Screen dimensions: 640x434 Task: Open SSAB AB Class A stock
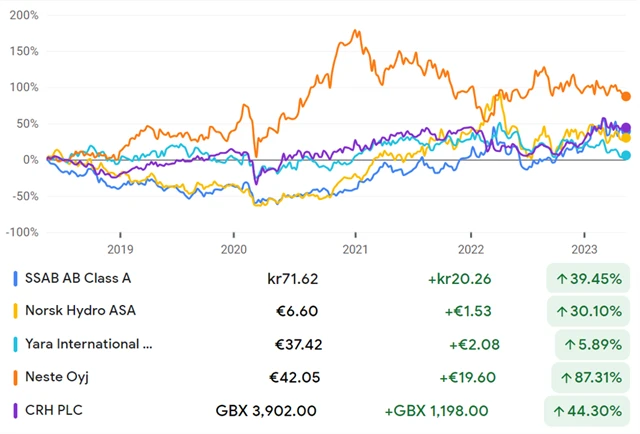[x=77, y=278]
